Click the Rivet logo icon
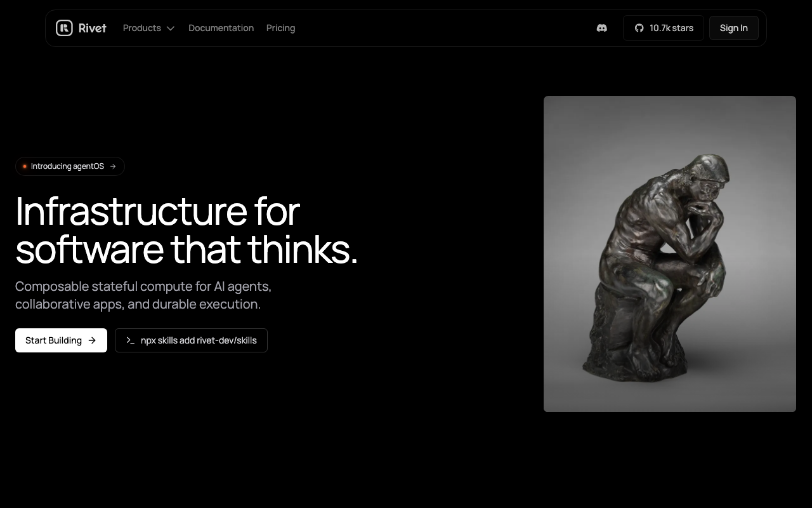 tap(64, 28)
